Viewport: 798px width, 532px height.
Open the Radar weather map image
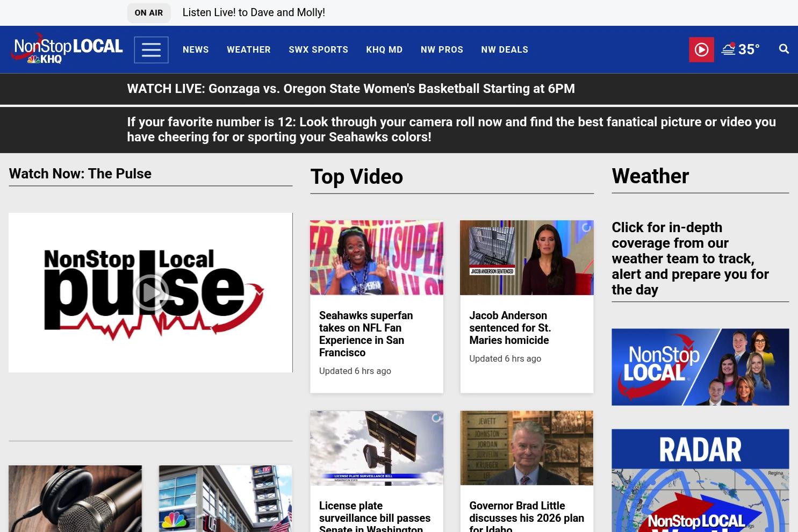point(700,480)
